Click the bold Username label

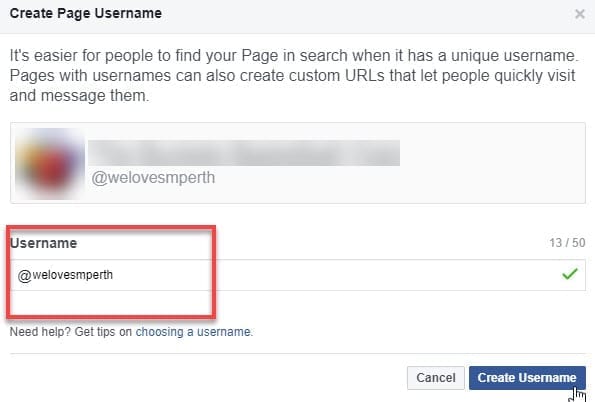point(44,243)
